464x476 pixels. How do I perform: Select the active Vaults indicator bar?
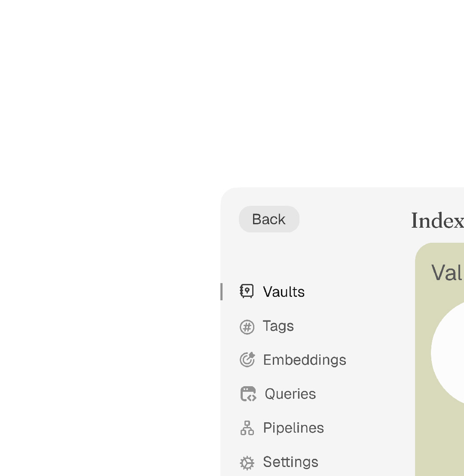pyautogui.click(x=221, y=292)
